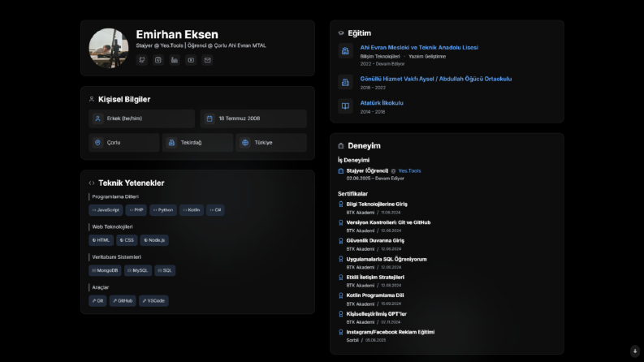
Task: Click the 02.06.2025 – Devam Ediyor date text
Action: (x=375, y=179)
